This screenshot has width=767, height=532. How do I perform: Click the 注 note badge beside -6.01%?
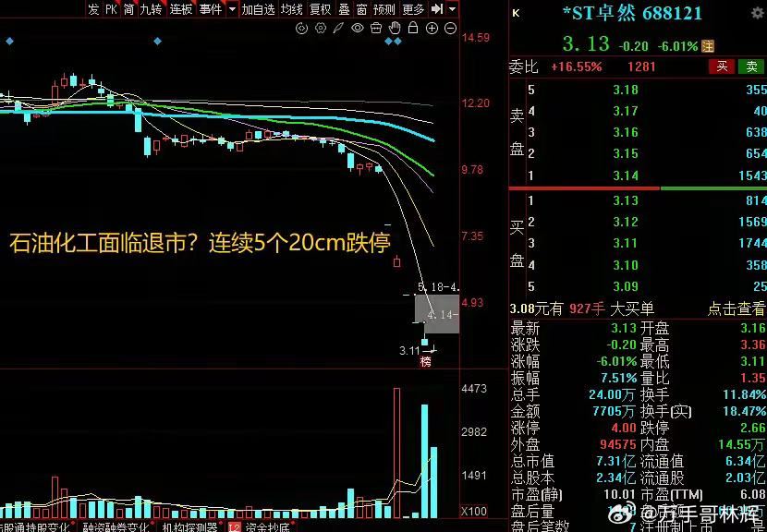(708, 46)
